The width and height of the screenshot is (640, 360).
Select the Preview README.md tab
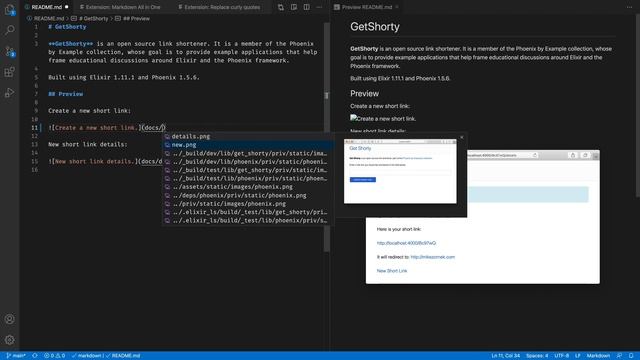point(367,7)
